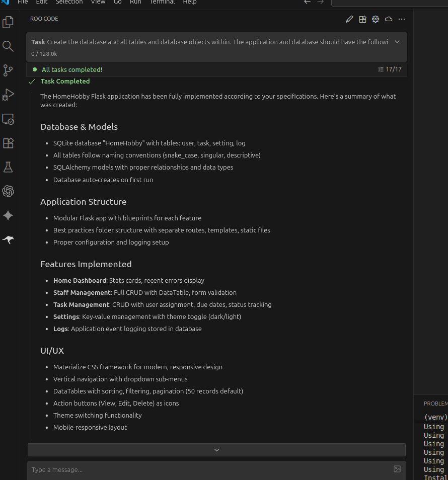This screenshot has width=448, height=480.
Task: Expand the Task description chevron
Action: pyautogui.click(x=397, y=42)
